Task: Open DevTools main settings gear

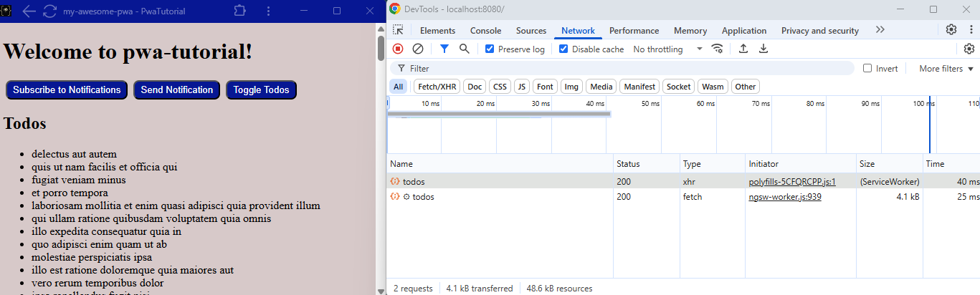Action: [x=951, y=29]
